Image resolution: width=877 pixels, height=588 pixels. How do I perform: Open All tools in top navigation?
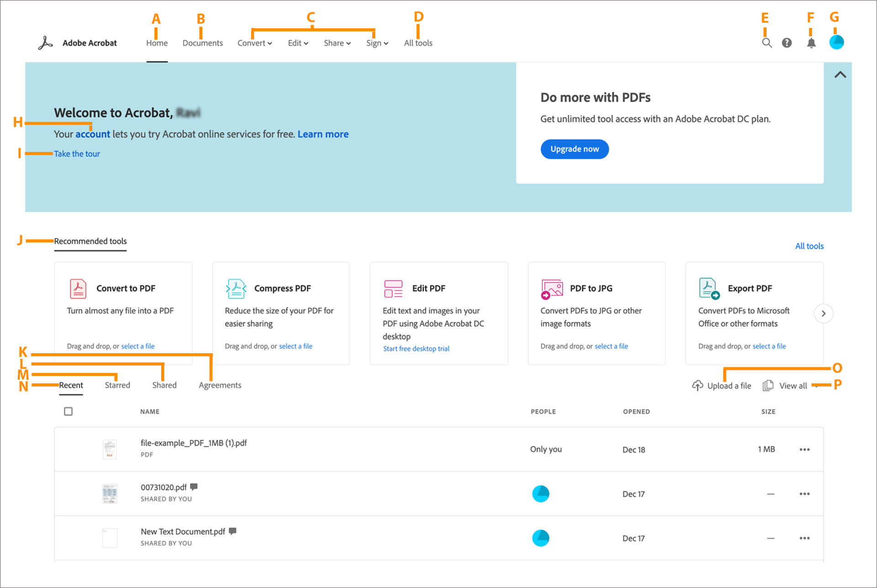pyautogui.click(x=418, y=43)
